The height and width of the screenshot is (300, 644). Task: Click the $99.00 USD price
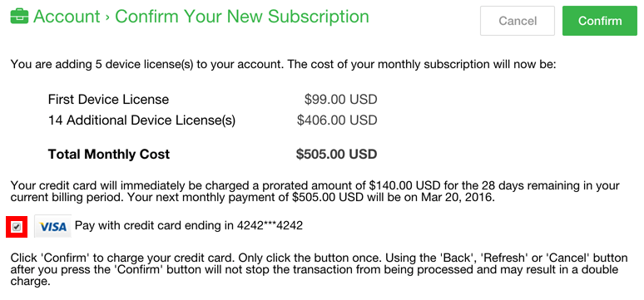[340, 100]
